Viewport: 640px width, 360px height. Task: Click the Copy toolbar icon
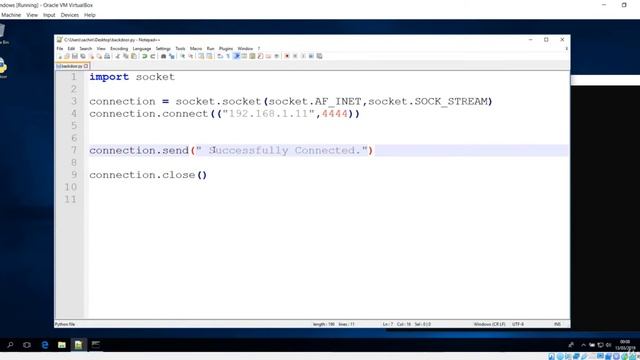126,56
